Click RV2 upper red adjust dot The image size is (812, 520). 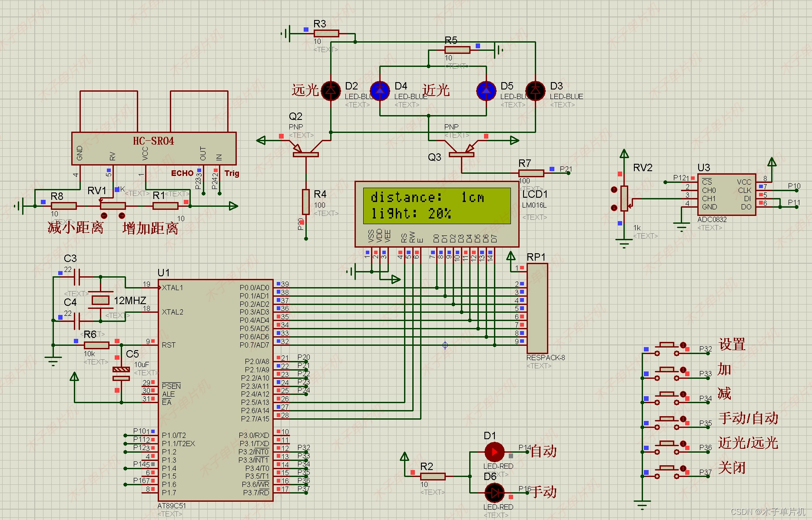click(614, 189)
